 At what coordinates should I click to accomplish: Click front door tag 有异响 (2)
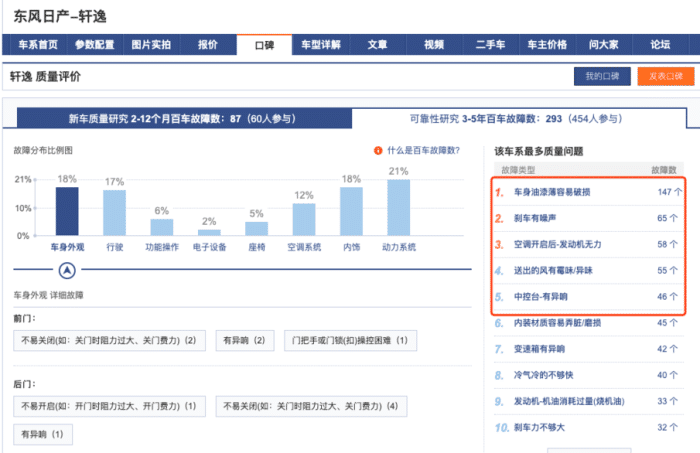pos(245,341)
